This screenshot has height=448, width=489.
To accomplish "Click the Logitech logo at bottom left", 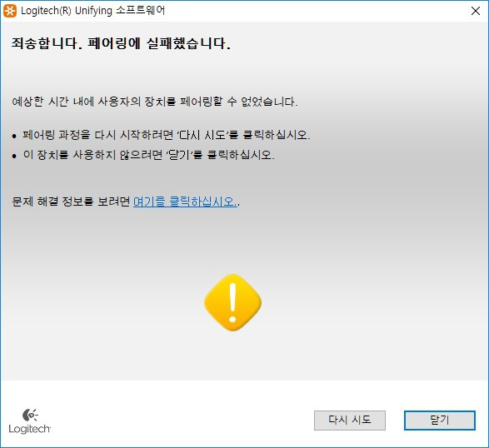I will [30, 421].
